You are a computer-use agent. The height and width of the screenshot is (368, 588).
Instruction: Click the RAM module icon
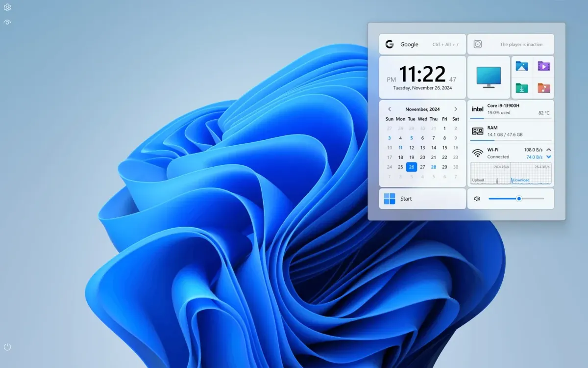[x=477, y=131]
